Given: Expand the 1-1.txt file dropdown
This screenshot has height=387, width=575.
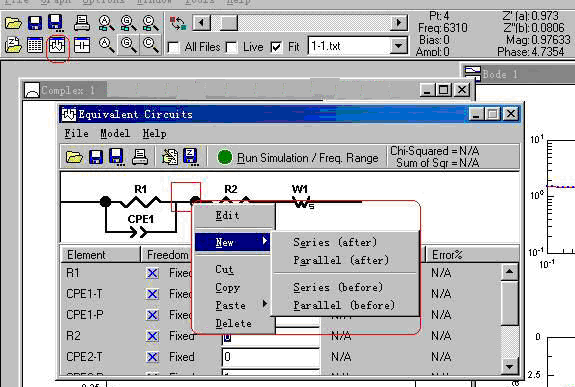Looking at the screenshot, I should click(399, 46).
